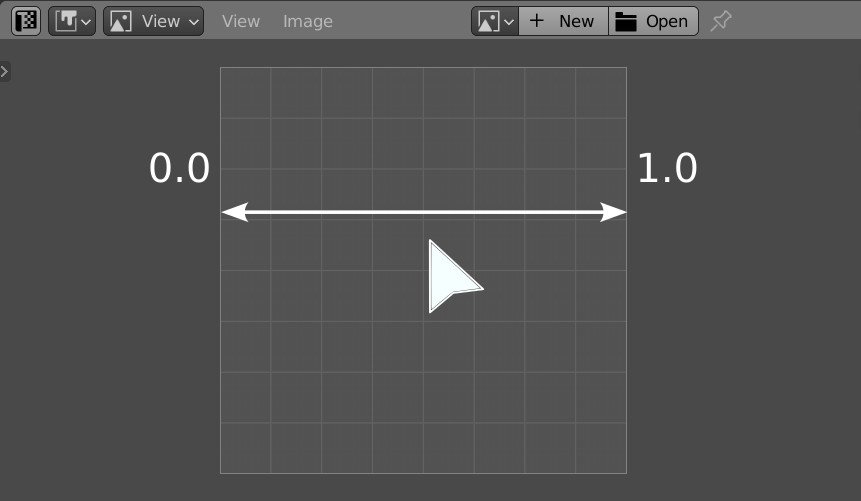The image size is (861, 501).
Task: Open the View mode dropdown
Action: pos(153,21)
